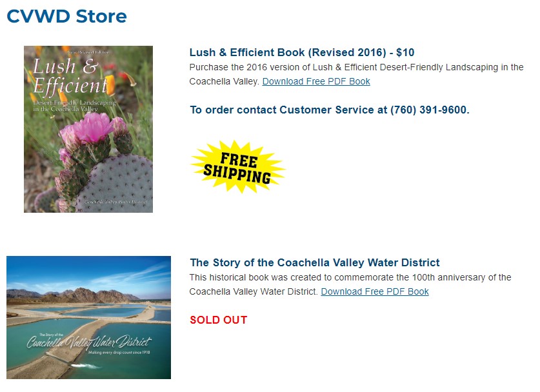Viewport: 540px width, 392px height.
Task: Download the free Story of CVWD PDF
Action: (375, 291)
